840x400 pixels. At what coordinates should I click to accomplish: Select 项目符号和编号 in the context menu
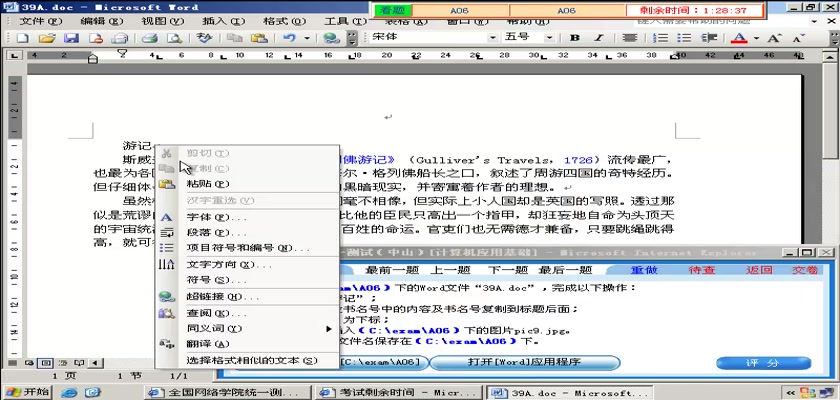(247, 248)
